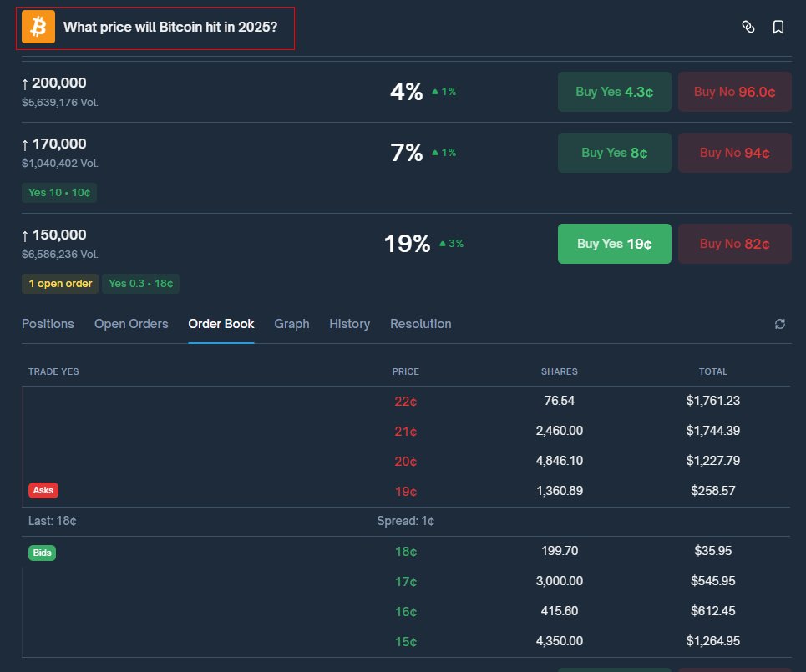Screen dimensions: 806x672
Task: Refresh the order book icon
Action: (780, 324)
